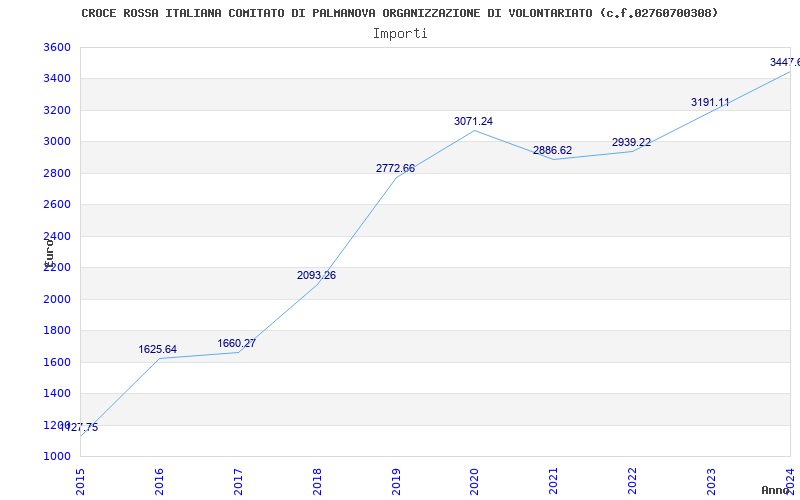Click the 1000 y-axis value
Image resolution: width=800 pixels, height=500 pixels.
click(57, 456)
